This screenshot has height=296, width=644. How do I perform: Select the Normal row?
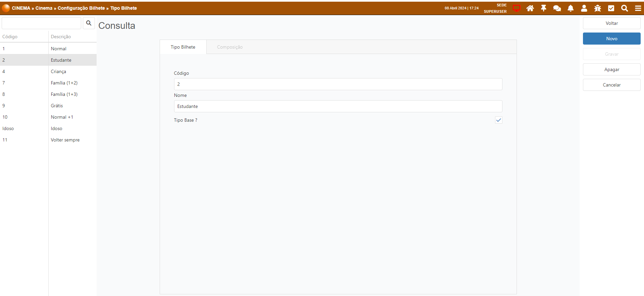[x=48, y=49]
